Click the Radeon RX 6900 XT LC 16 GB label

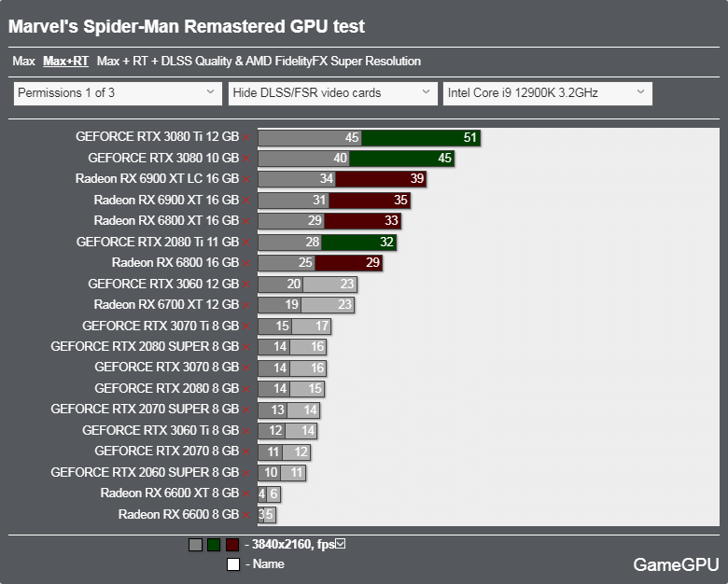coord(158,179)
